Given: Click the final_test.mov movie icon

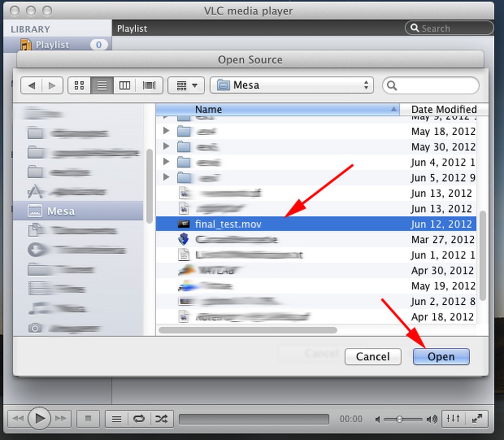Looking at the screenshot, I should coord(183,224).
